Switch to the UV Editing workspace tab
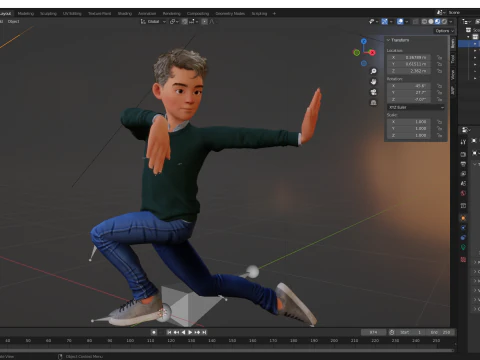Image resolution: width=480 pixels, height=360 pixels. (72, 14)
